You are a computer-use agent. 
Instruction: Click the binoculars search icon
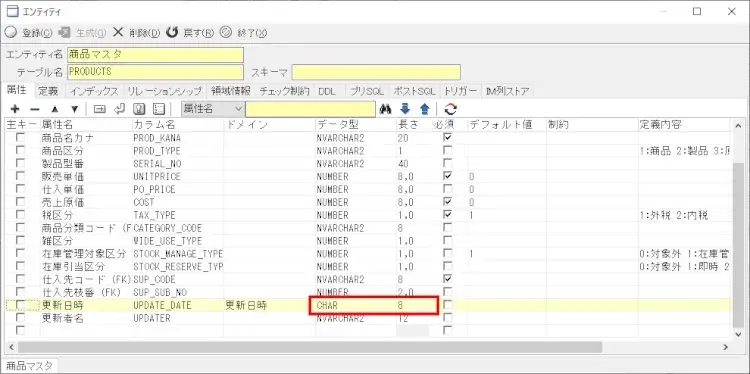click(386, 109)
